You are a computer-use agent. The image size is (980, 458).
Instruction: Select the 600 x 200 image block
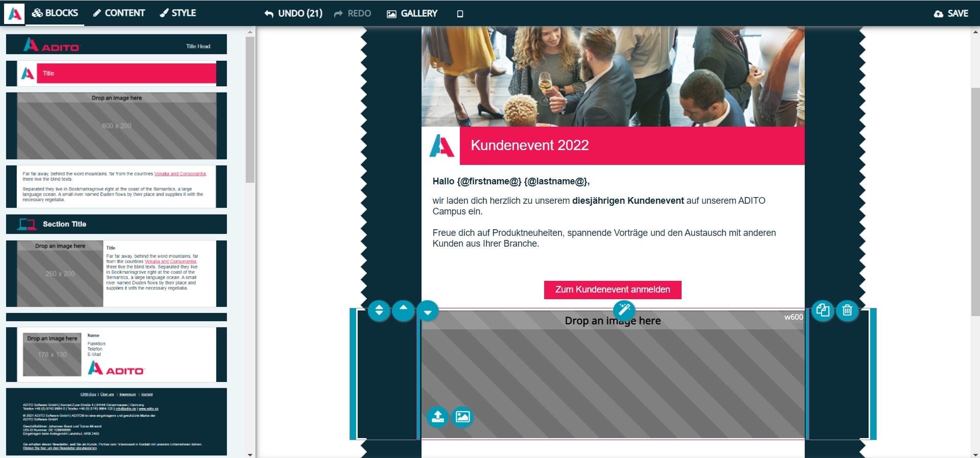point(116,126)
